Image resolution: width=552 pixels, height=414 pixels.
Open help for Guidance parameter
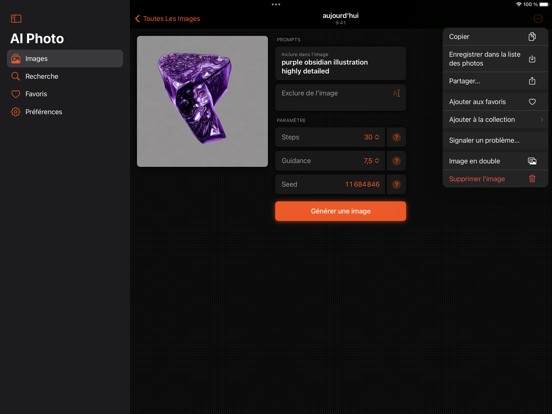pyautogui.click(x=396, y=161)
